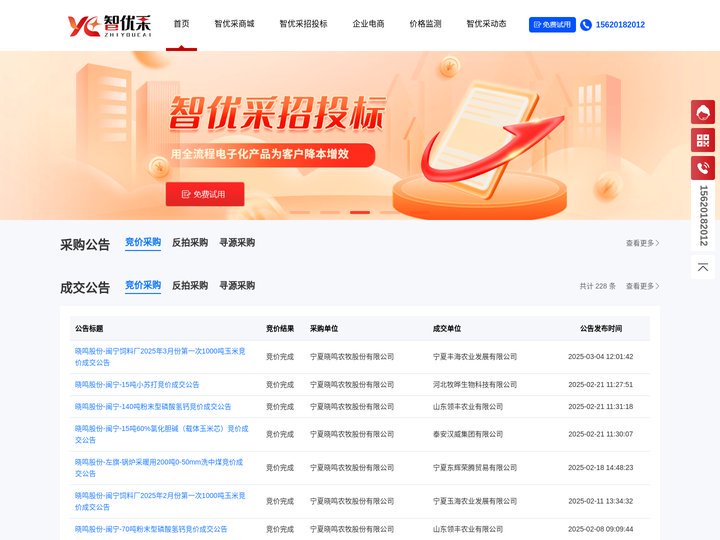
Task: Click timestamp 2025-02-11 13:34:32
Action: 601,501
